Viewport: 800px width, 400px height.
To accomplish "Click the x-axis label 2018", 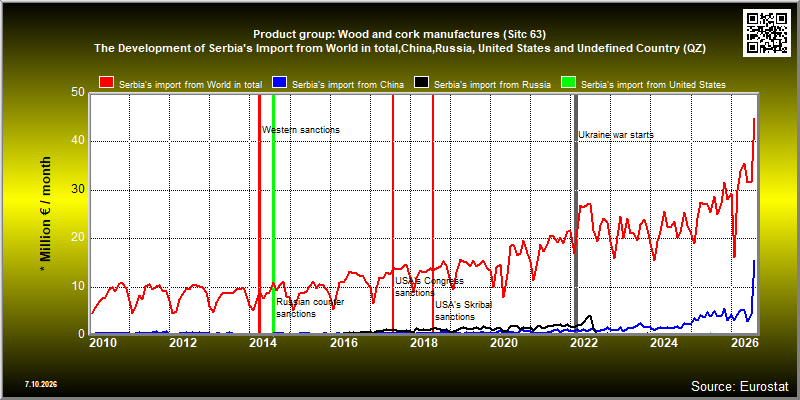I will (423, 343).
